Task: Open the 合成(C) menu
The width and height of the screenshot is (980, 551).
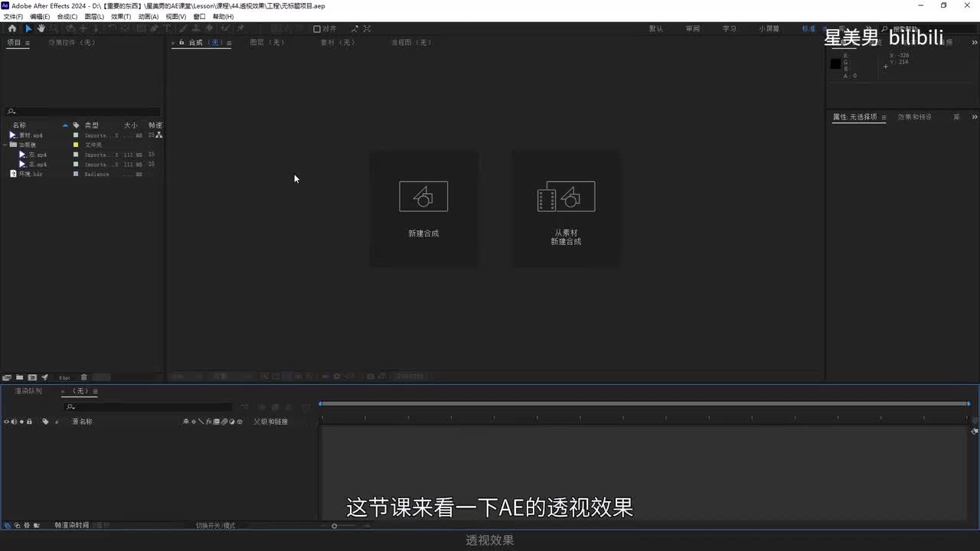Action: pyautogui.click(x=67, y=16)
